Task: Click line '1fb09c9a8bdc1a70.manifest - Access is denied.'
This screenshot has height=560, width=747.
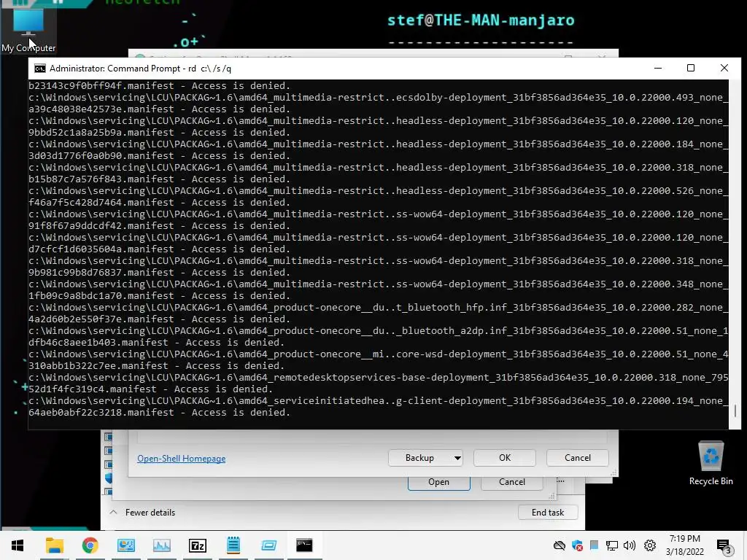Action: [x=160, y=296]
